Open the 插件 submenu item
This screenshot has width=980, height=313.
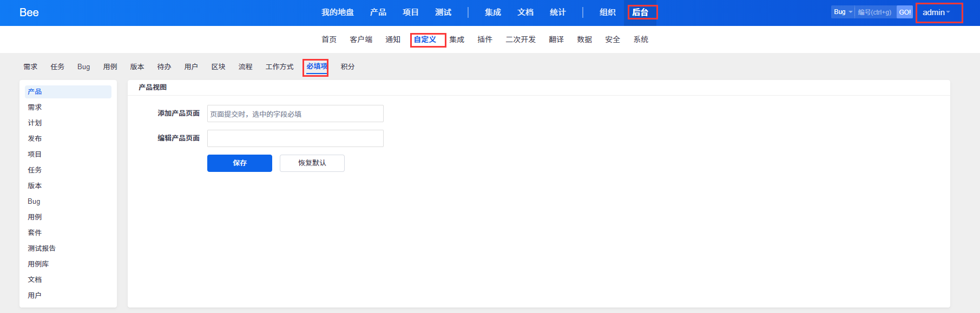click(x=485, y=39)
